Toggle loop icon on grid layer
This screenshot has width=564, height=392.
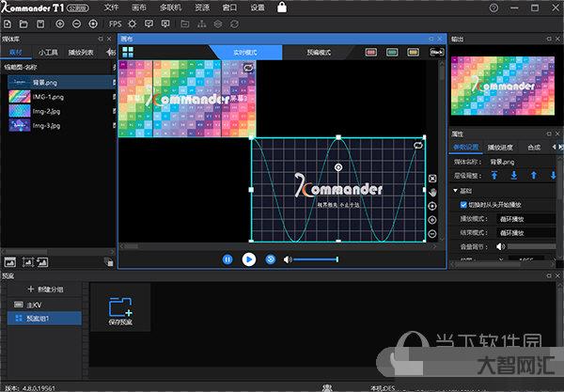418,146
